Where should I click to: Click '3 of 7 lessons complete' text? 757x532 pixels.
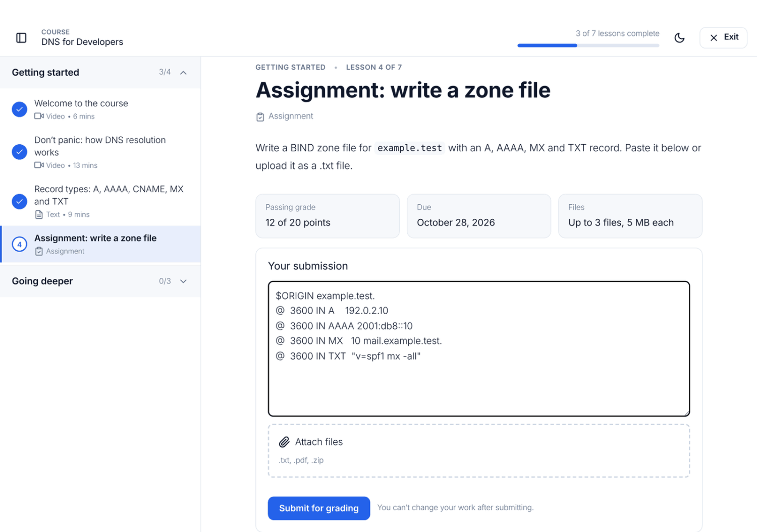tap(618, 33)
